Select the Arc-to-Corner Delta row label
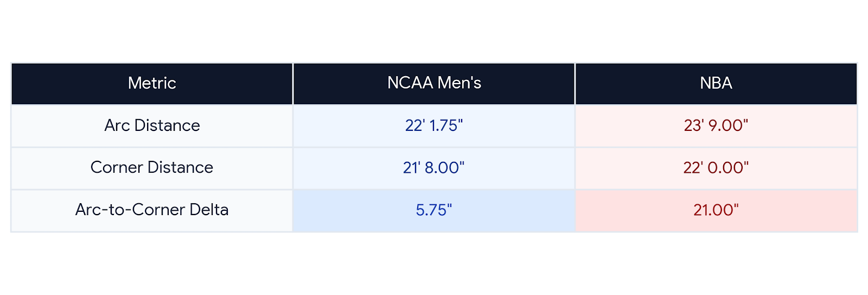Image resolution: width=868 pixels, height=295 pixels. click(152, 210)
